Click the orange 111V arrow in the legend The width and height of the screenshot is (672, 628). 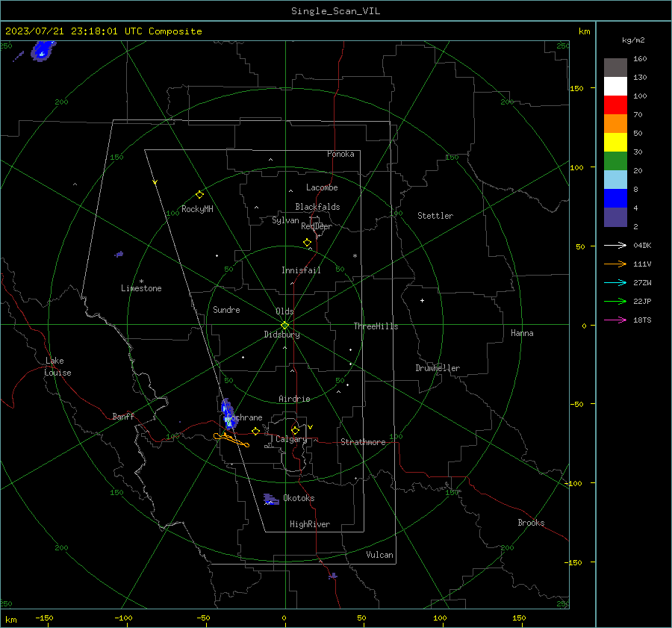pos(615,264)
